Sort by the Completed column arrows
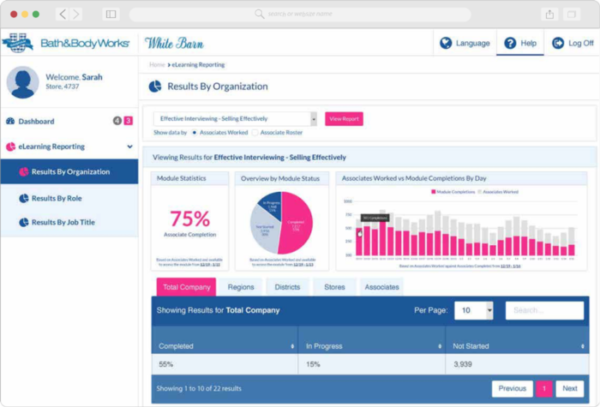 click(292, 346)
